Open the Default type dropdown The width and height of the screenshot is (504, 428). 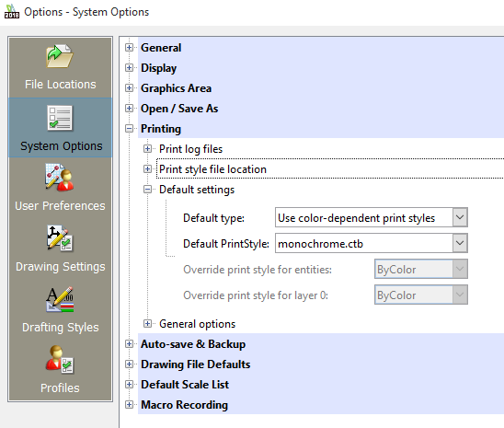click(372, 218)
